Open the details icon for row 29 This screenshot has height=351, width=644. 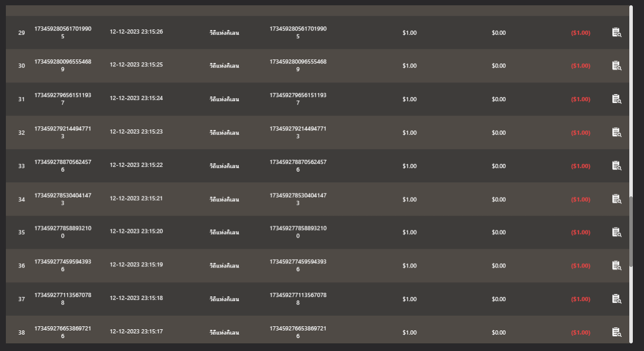click(616, 33)
